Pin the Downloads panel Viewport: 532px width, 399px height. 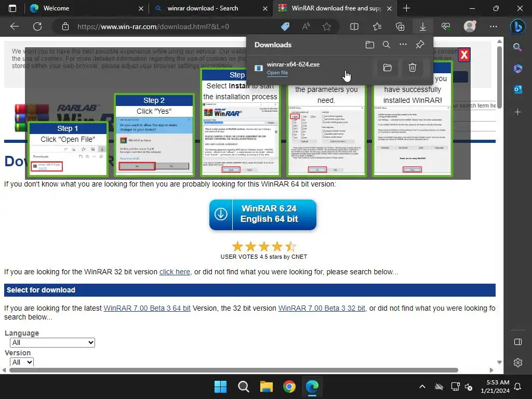420,45
